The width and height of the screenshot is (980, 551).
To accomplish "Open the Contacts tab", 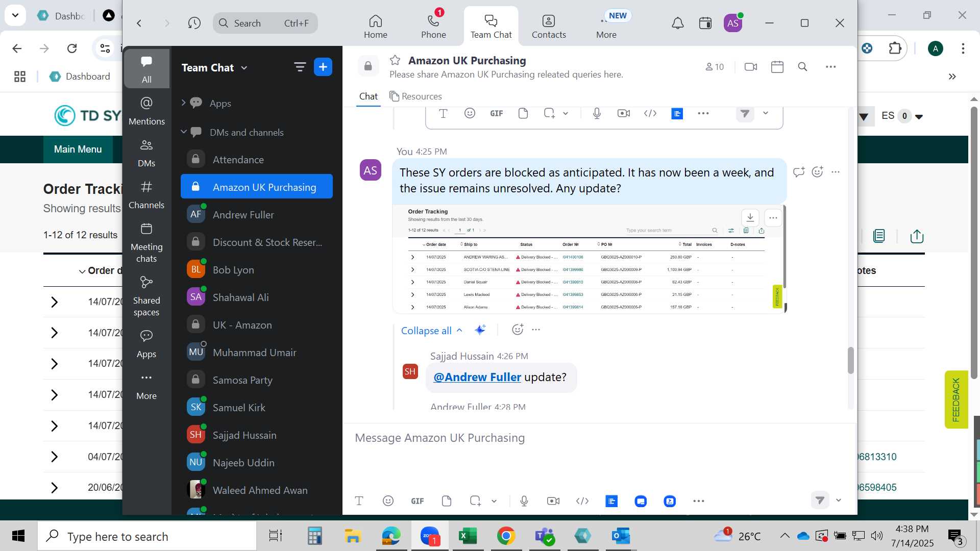I will tap(549, 27).
